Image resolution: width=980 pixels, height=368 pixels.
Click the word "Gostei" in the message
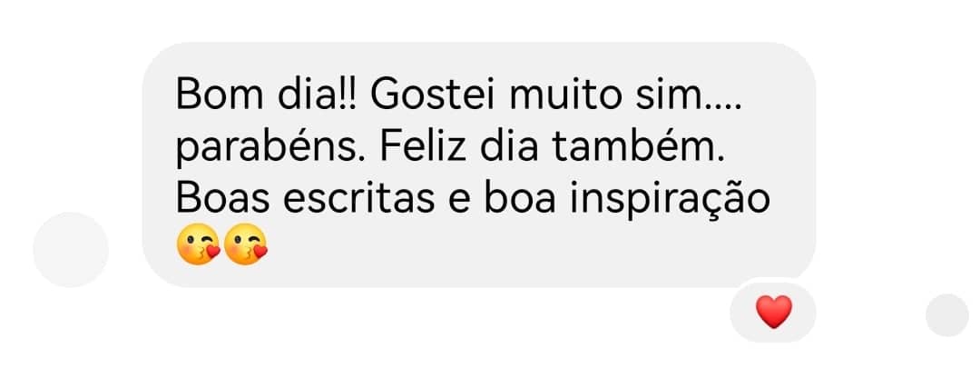click(x=433, y=95)
